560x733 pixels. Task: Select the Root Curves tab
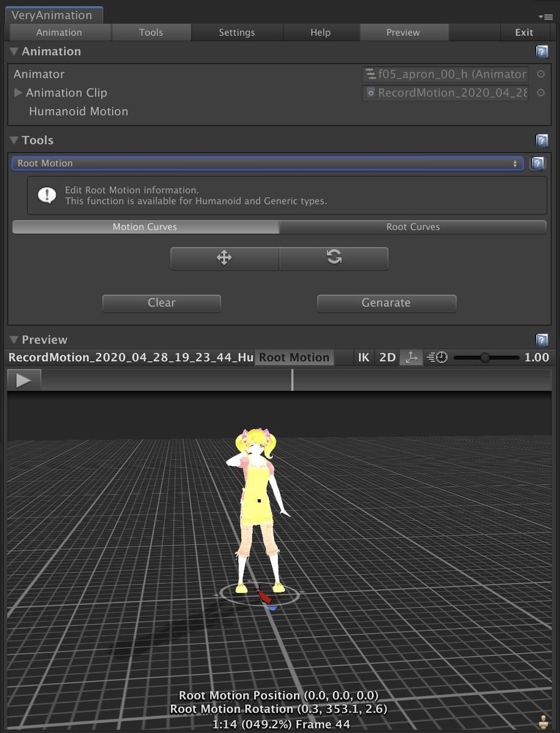pyautogui.click(x=413, y=227)
